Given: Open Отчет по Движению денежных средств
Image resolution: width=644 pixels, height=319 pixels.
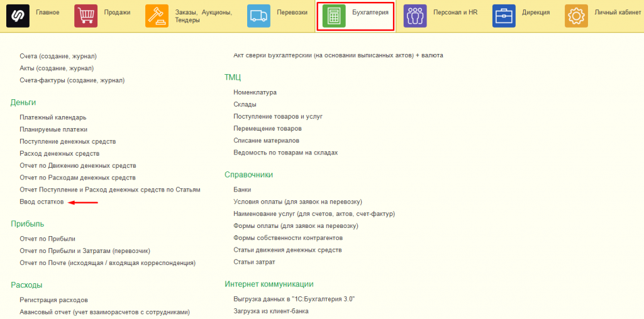Looking at the screenshot, I should click(78, 166).
